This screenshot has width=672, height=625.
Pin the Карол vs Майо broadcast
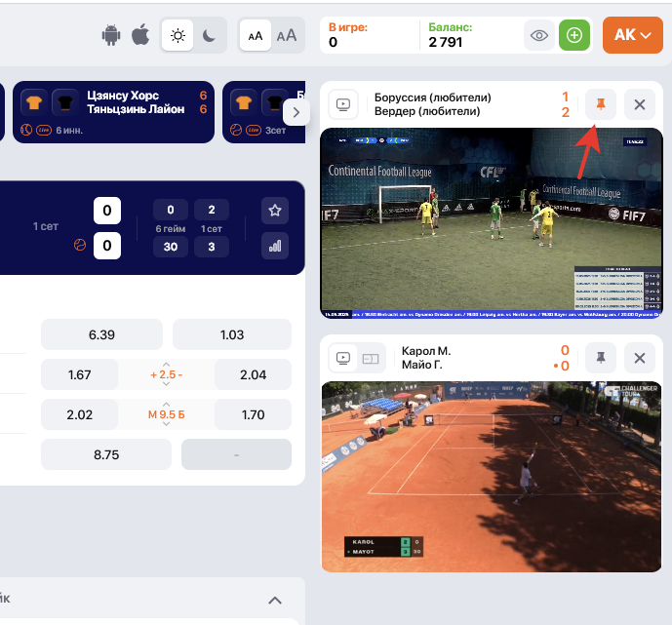601,358
